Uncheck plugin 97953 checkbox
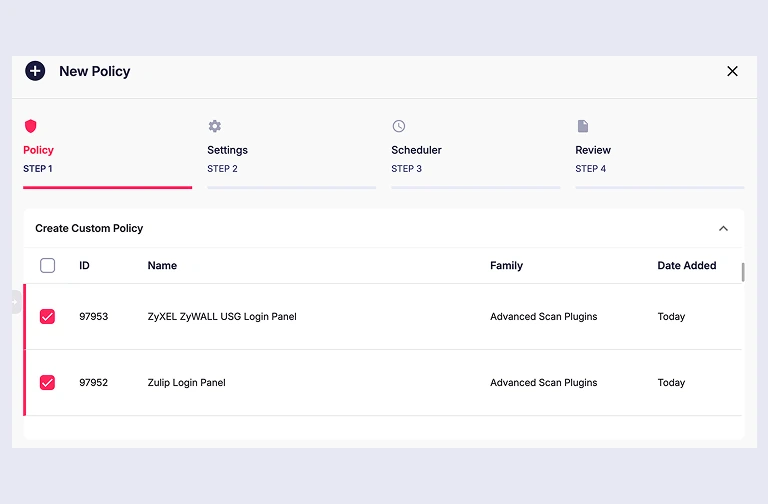This screenshot has height=504, width=768. point(48,316)
